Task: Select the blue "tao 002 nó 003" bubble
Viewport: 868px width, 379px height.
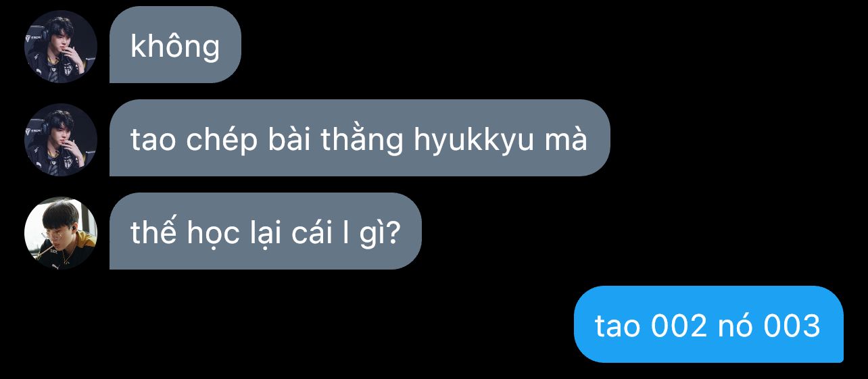Action: pos(708,324)
